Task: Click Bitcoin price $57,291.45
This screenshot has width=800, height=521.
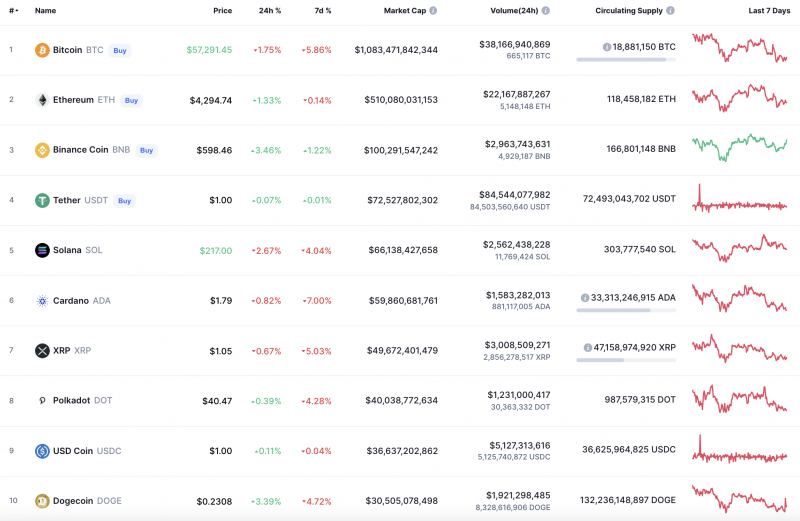Action: [x=209, y=50]
